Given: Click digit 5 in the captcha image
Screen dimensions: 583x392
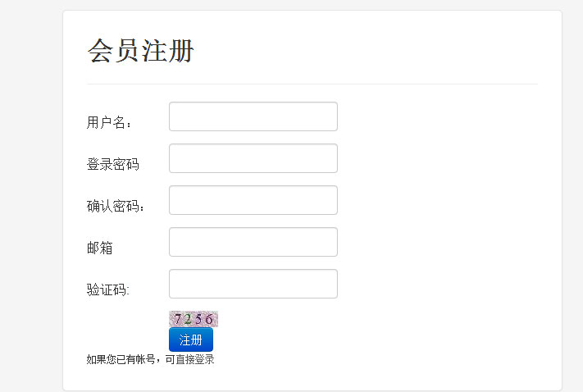Looking at the screenshot, I should pos(198,319).
